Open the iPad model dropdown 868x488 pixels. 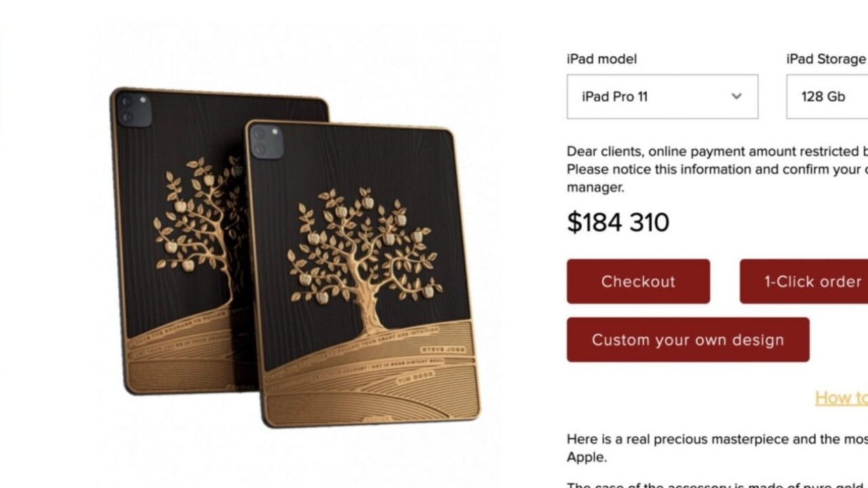[663, 96]
